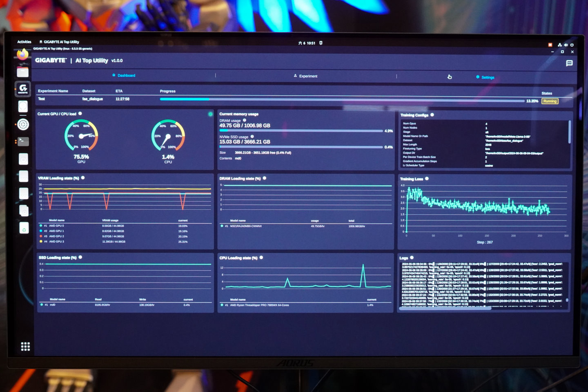This screenshot has height=392, width=588.
Task: Click info dot beside Training Configs
Action: point(432,115)
